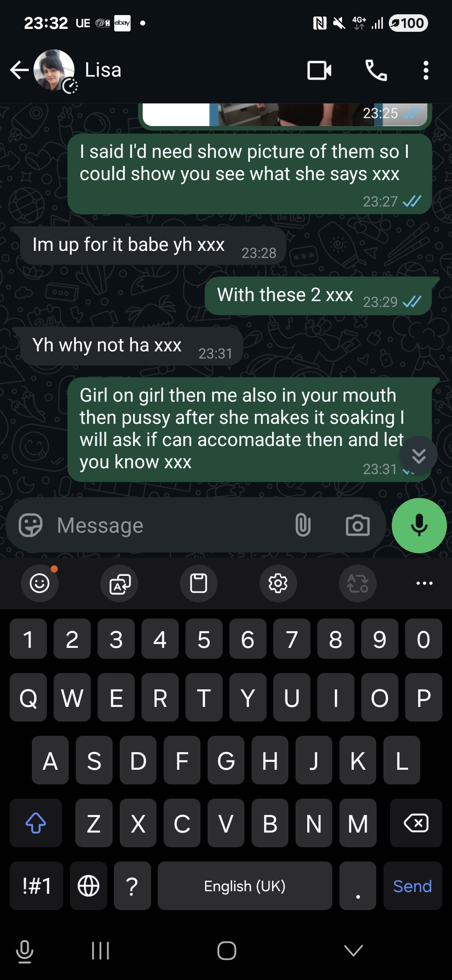The height and width of the screenshot is (980, 452).
Task: Toggle the shift key on keyboard
Action: [x=36, y=823]
